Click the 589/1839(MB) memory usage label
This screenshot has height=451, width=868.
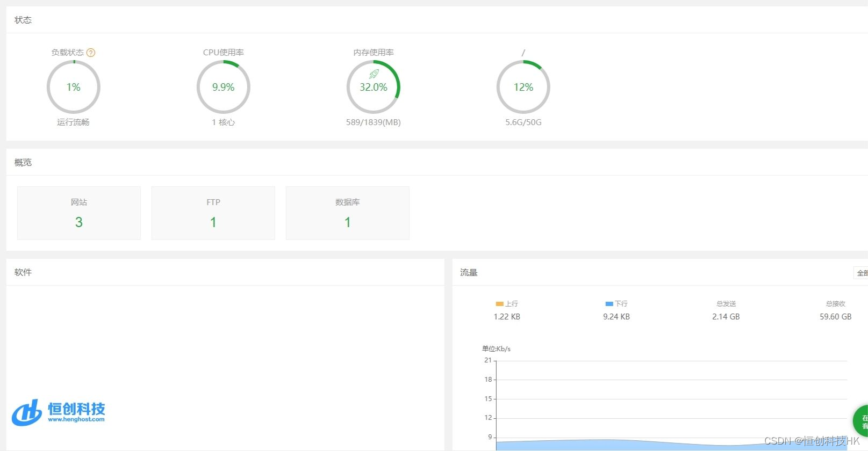click(374, 122)
